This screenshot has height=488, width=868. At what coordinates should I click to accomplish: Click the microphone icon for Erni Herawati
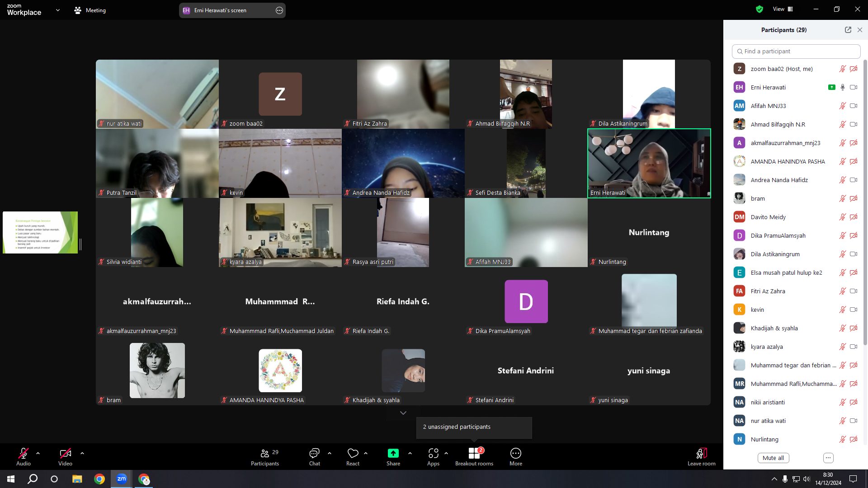coord(843,87)
